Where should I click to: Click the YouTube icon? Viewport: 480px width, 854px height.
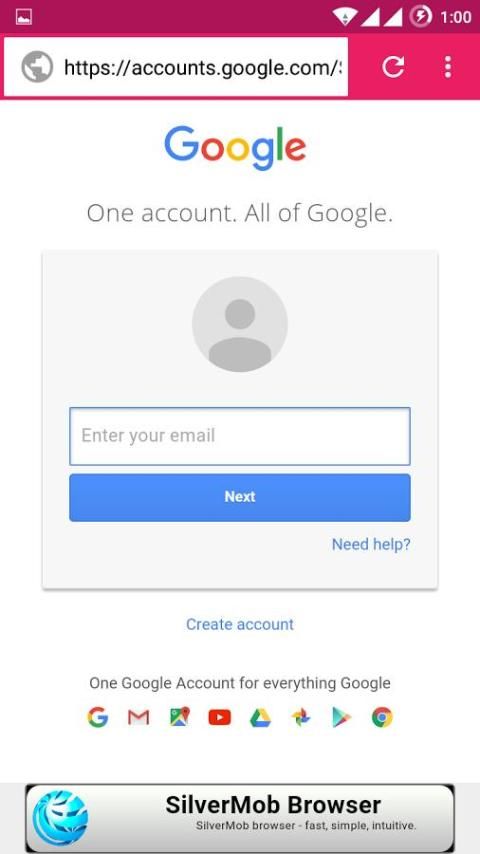220,718
